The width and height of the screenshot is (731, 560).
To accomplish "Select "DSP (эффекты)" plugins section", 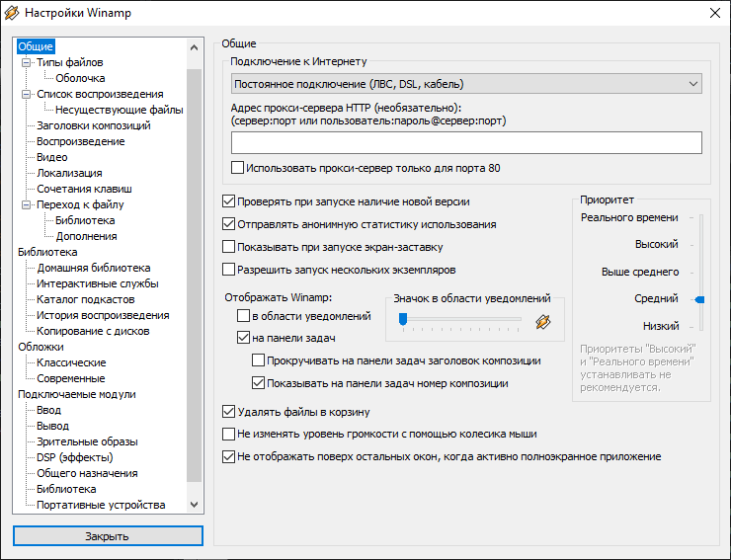I will pyautogui.click(x=75, y=457).
